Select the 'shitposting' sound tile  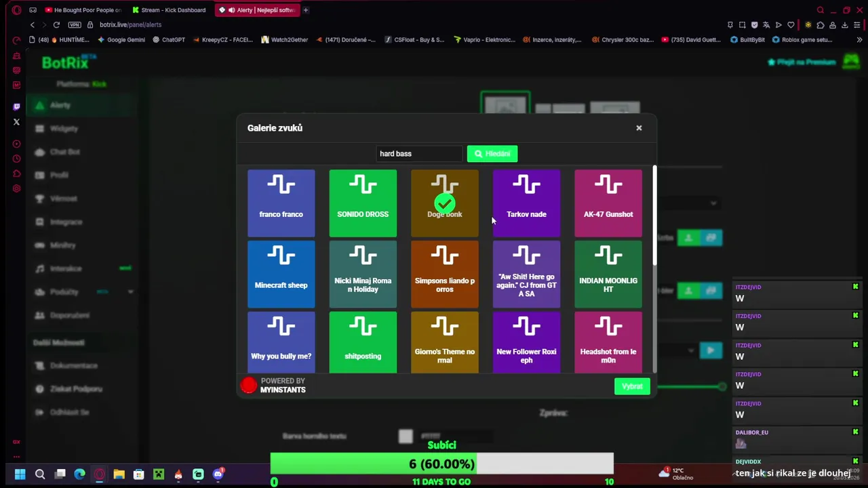point(363,342)
